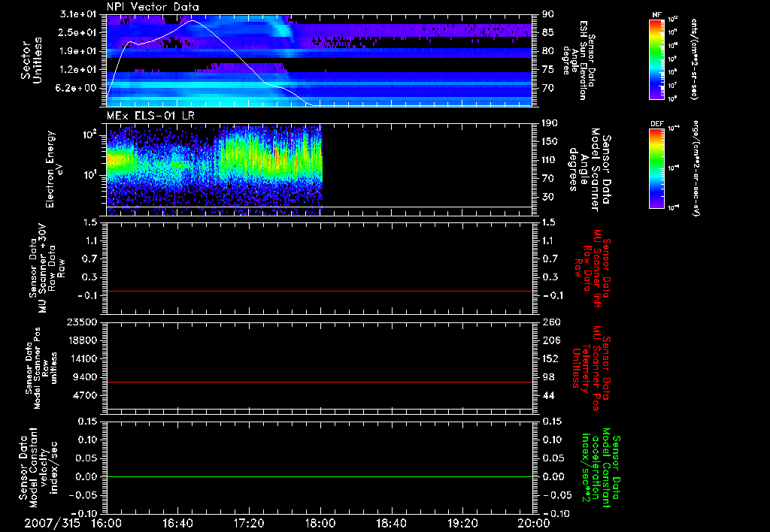
Task: Click the '1.9e+01' sector tick label
Action: (x=77, y=51)
